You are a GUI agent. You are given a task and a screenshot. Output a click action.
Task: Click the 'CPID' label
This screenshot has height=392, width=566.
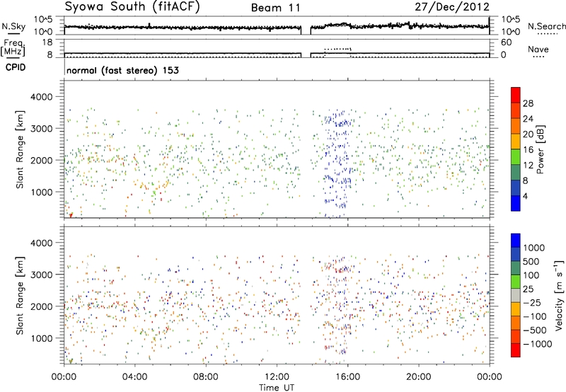[16, 67]
